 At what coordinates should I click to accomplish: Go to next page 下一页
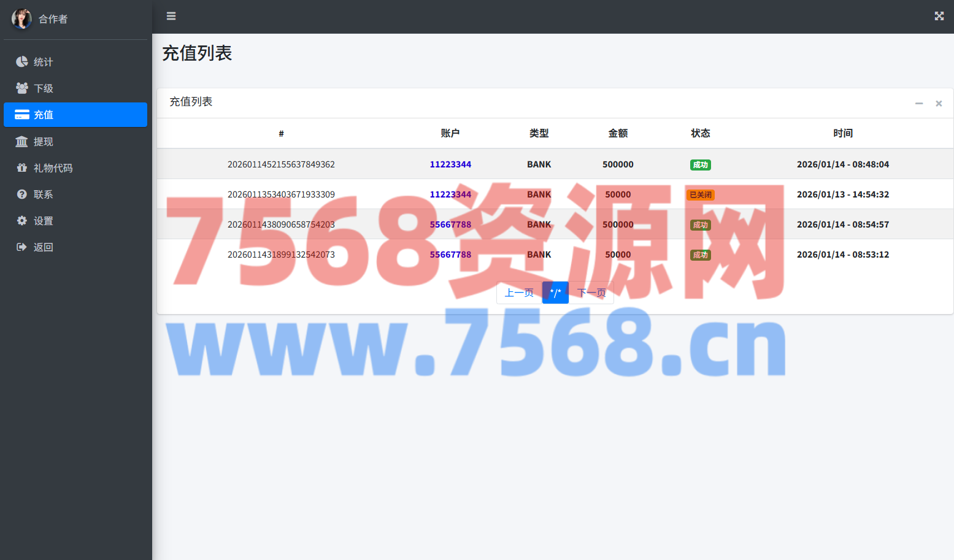591,293
